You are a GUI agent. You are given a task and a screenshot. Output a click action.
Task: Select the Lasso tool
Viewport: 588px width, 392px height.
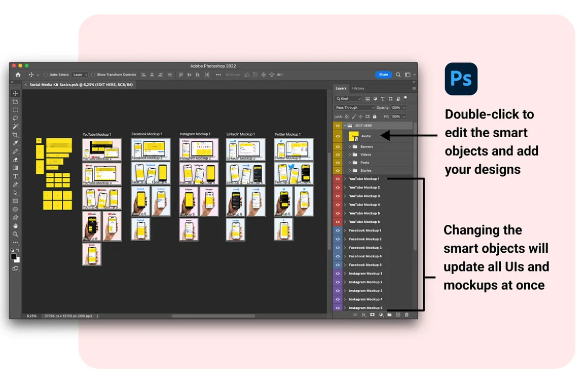coord(15,118)
